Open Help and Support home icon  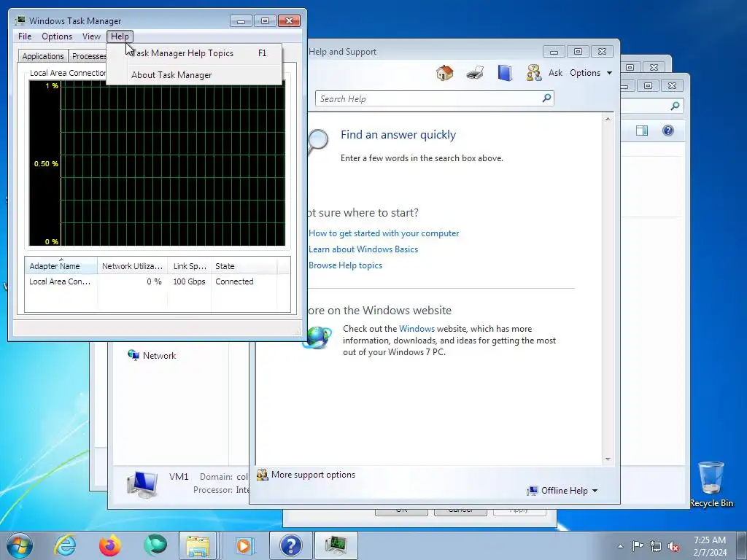tap(444, 73)
